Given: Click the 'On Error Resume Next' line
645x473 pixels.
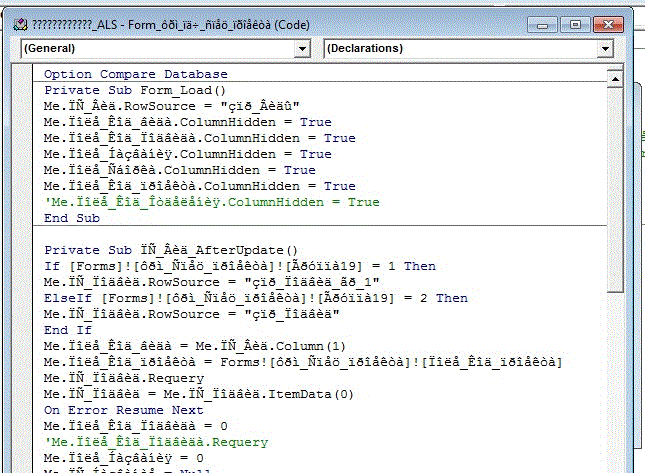Looking at the screenshot, I should pyautogui.click(x=123, y=410).
